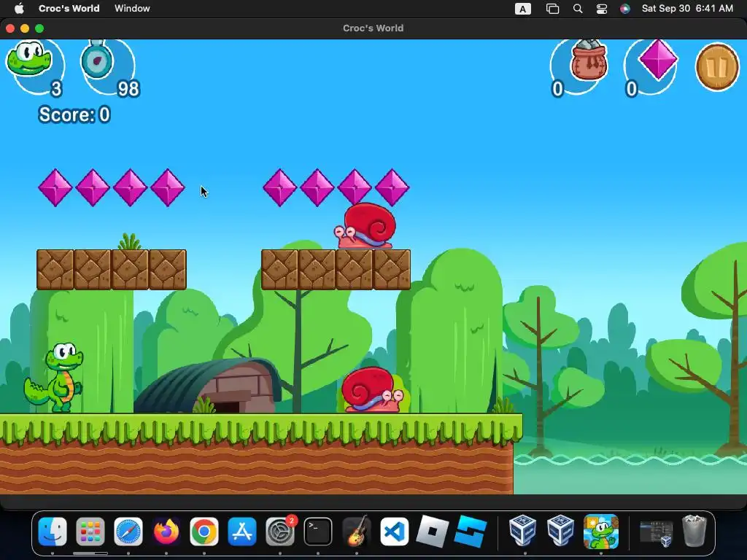Open the Trash in the Dock
Image resolution: width=747 pixels, height=560 pixels.
pos(694,531)
